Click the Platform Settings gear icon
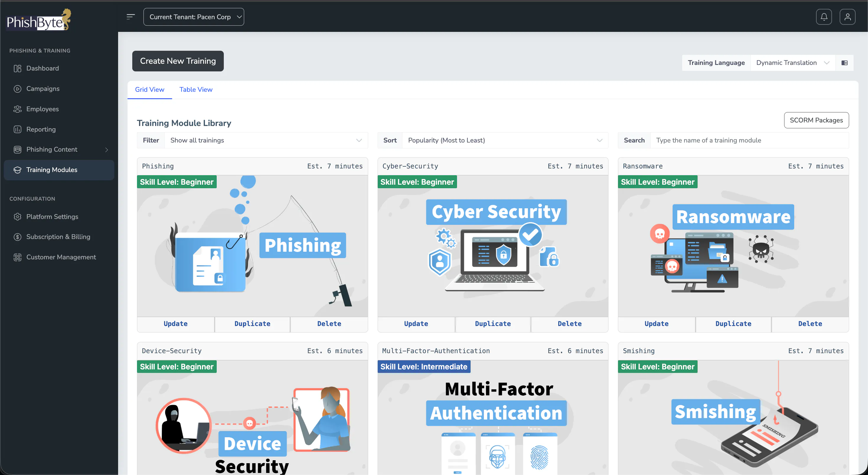 pos(17,217)
